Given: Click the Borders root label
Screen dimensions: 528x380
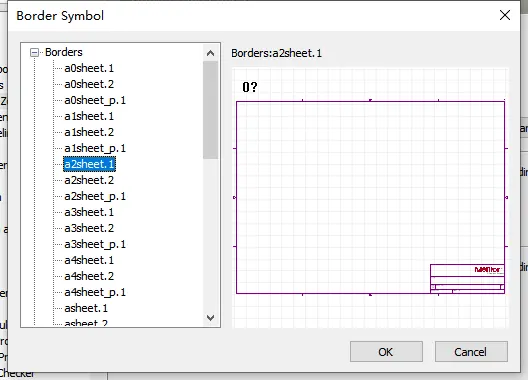Looking at the screenshot, I should 64,52.
